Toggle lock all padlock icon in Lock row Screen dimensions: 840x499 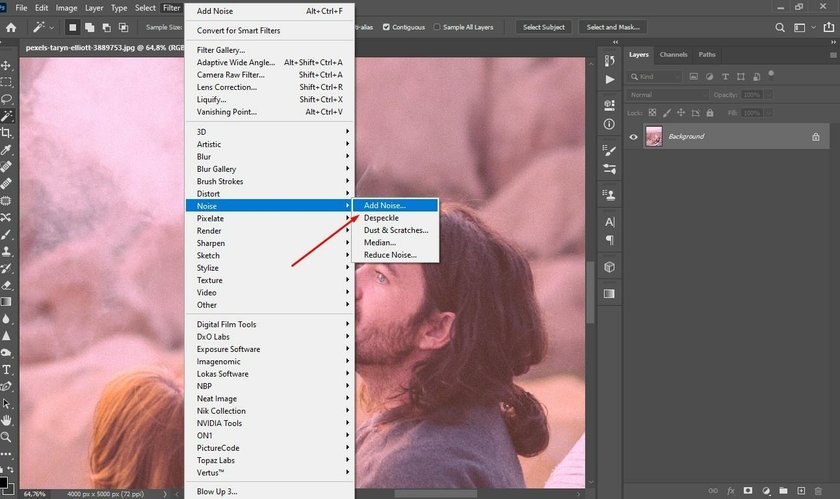[x=710, y=113]
